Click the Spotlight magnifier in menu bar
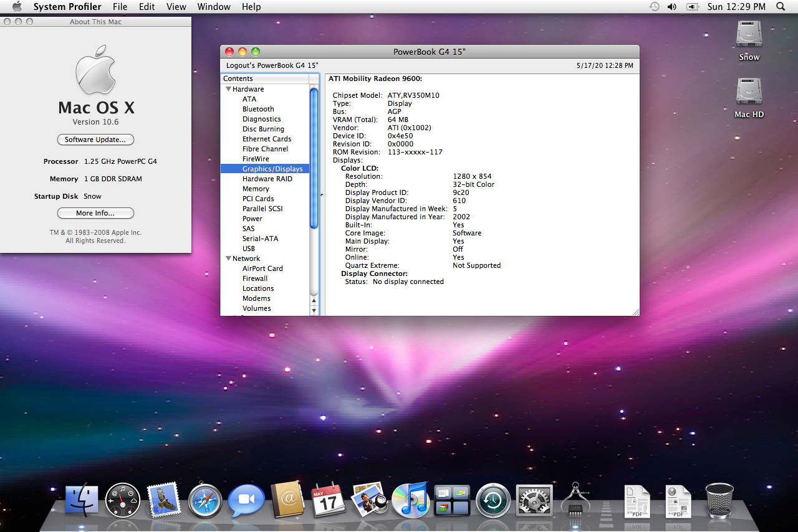 [x=781, y=7]
